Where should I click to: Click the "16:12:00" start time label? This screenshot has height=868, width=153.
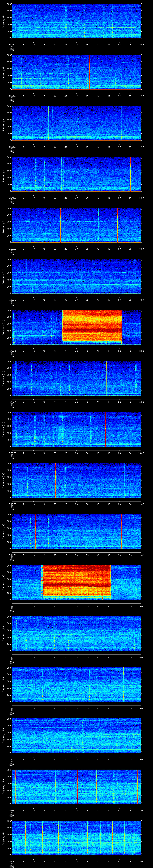12,606
